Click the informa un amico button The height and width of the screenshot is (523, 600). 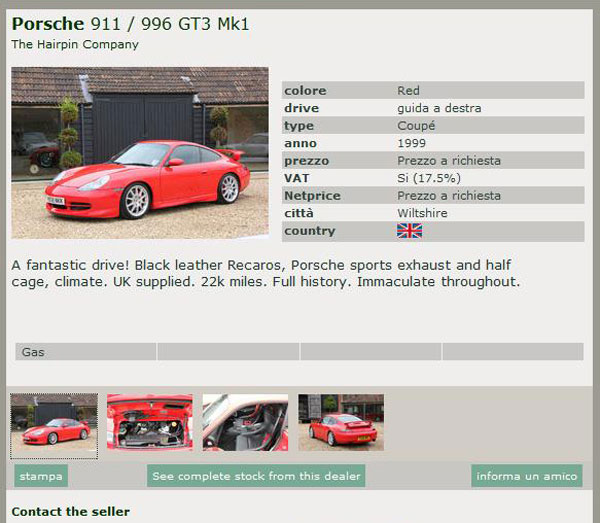(527, 476)
